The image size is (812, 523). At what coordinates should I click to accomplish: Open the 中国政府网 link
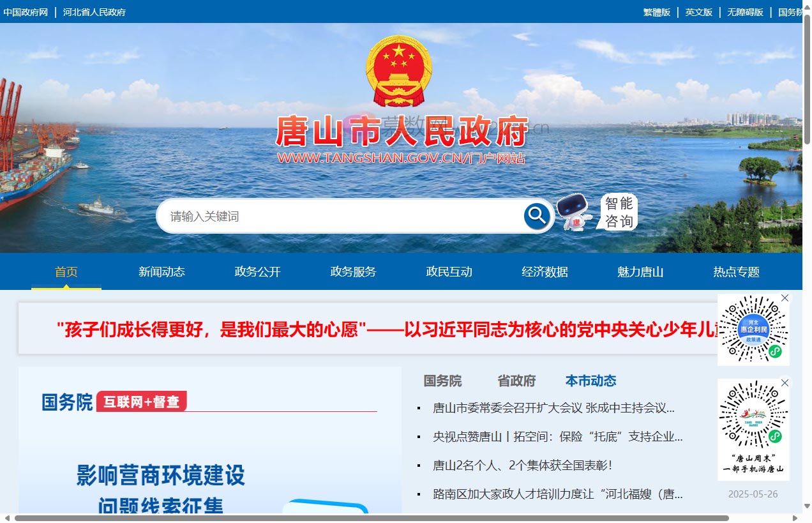[26, 12]
